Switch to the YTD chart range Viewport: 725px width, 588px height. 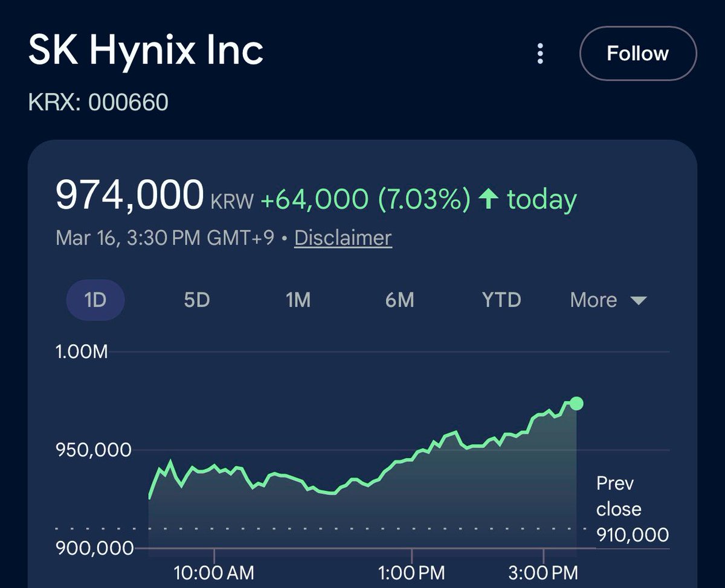(x=501, y=300)
